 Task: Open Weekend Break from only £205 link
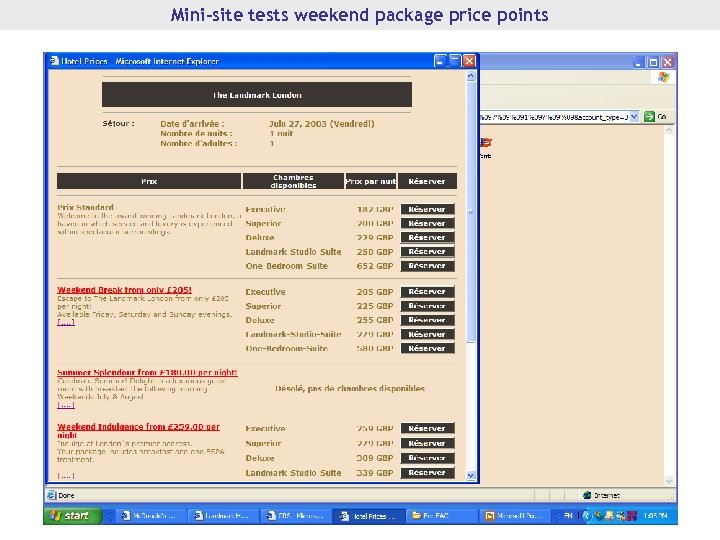coord(124,290)
